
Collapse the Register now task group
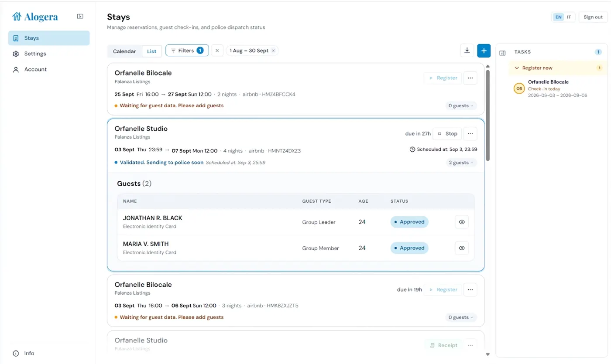point(517,68)
